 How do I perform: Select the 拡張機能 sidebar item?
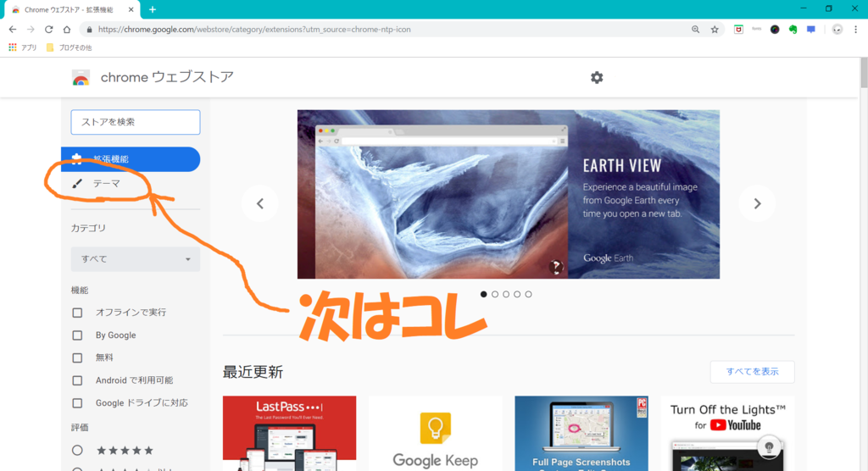point(131,159)
